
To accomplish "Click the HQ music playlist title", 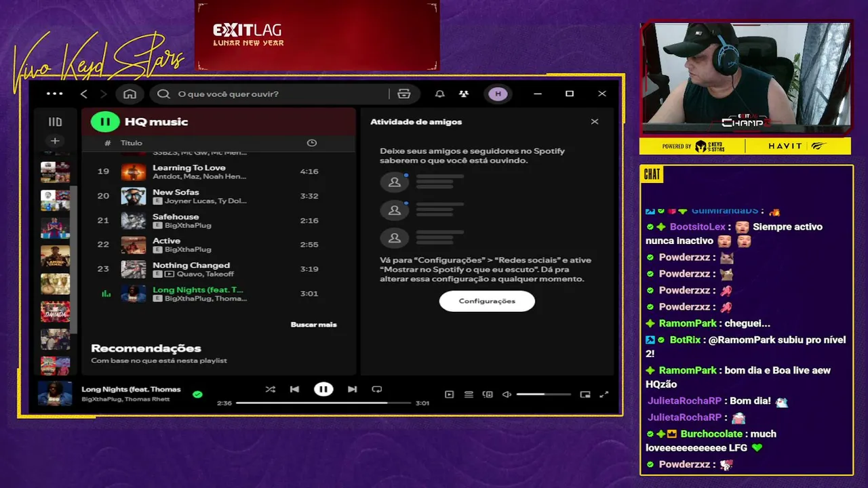I will pyautogui.click(x=157, y=122).
